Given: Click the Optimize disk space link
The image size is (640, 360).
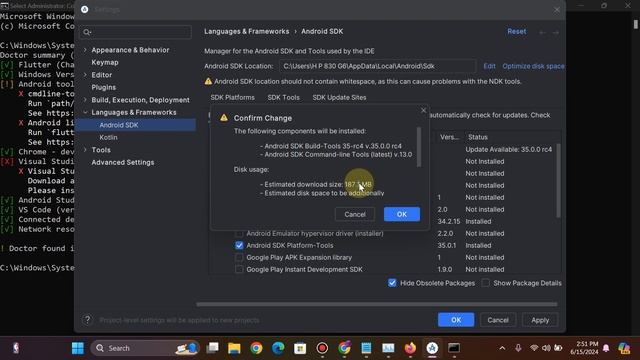Looking at the screenshot, I should pos(533,66).
